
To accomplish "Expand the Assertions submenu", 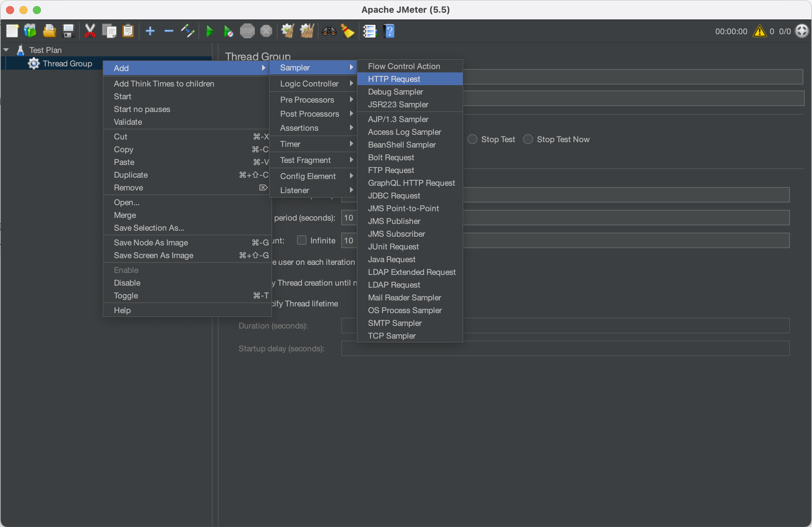I will tap(313, 128).
